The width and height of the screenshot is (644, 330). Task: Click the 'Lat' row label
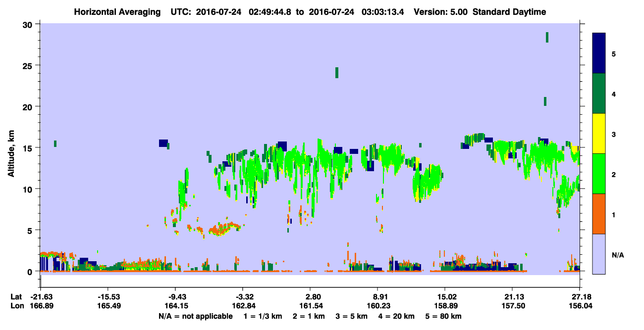coord(16,296)
